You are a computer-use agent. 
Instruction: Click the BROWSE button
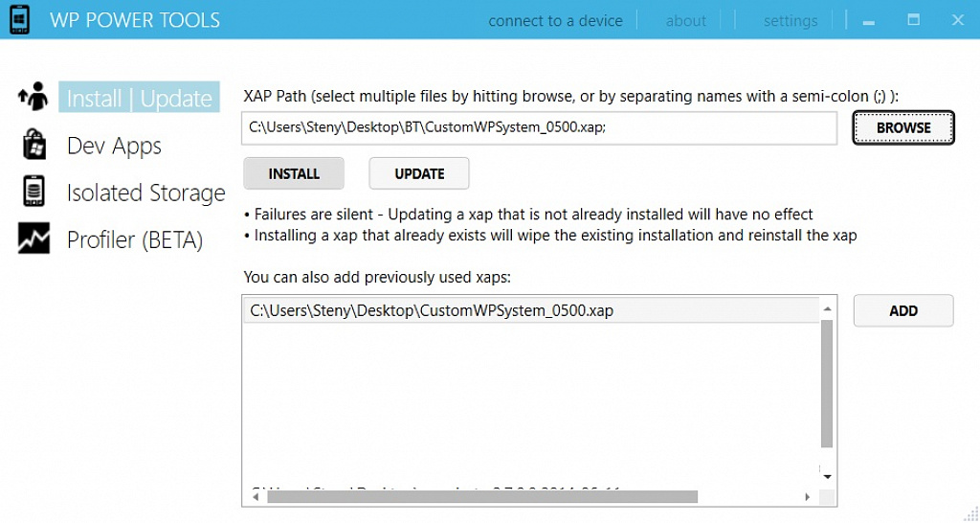click(x=903, y=127)
